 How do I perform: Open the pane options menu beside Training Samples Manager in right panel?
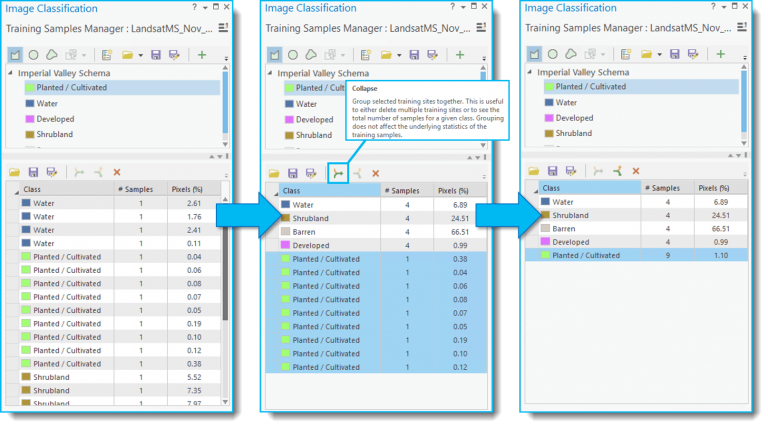pyautogui.click(x=743, y=27)
